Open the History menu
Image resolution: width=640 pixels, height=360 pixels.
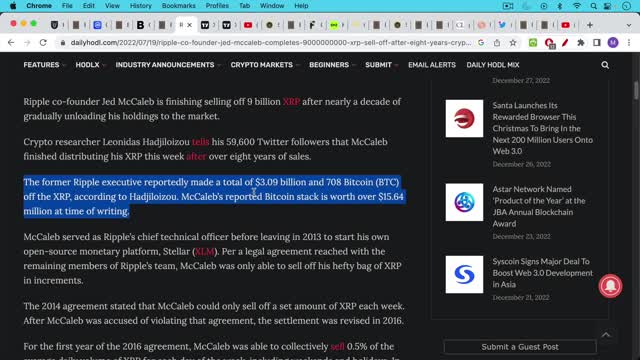(x=140, y=6)
